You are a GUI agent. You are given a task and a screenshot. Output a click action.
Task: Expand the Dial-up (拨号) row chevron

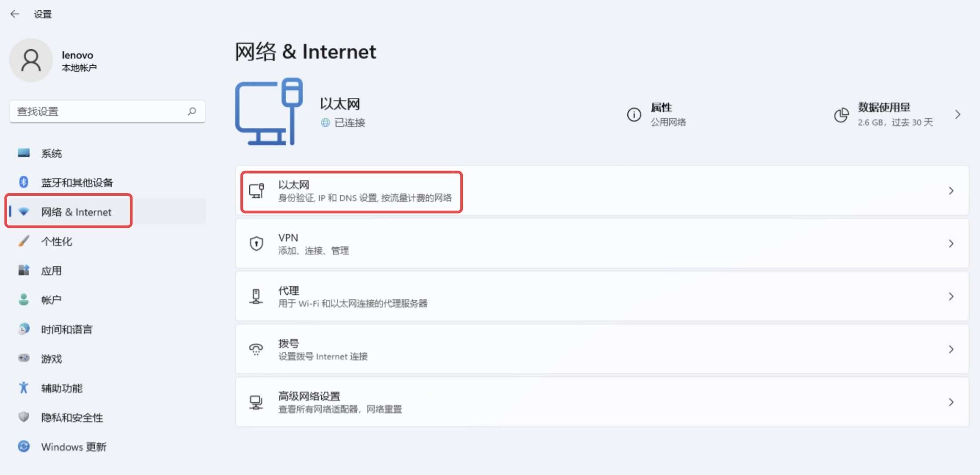[951, 349]
